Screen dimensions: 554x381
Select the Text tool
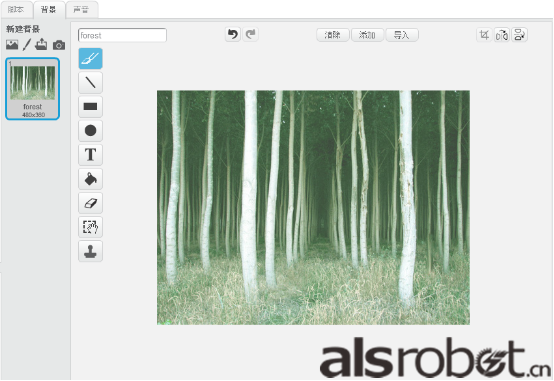tap(90, 154)
